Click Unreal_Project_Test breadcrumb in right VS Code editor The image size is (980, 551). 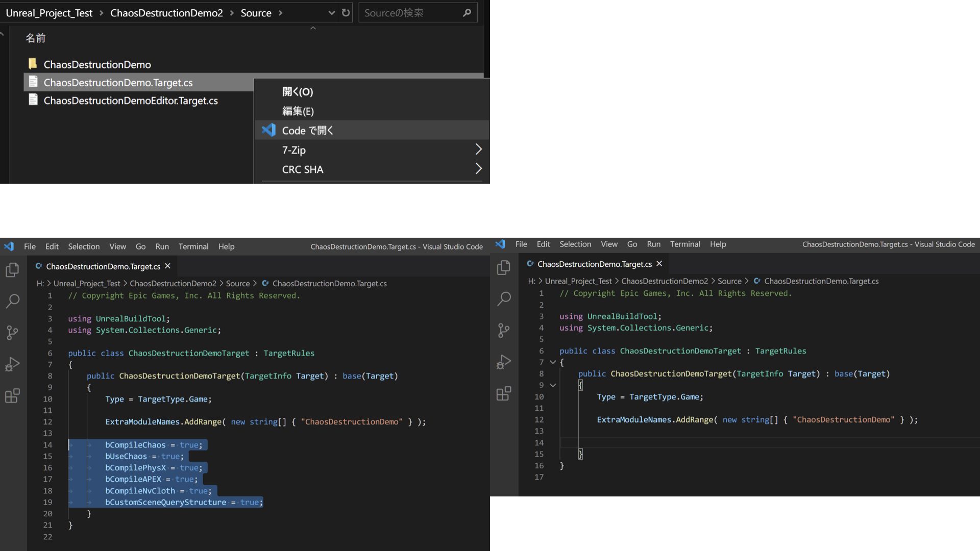click(x=578, y=281)
